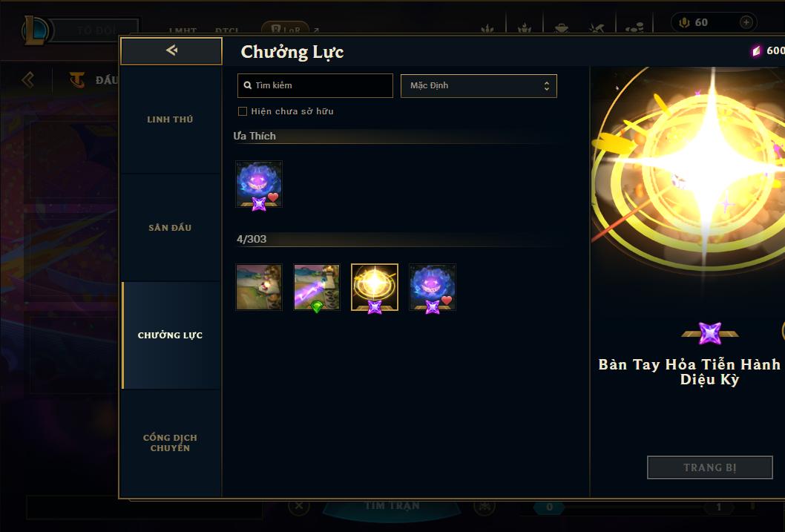Click the back arrow in the panel header
Viewport: 785px width, 532px height.
pyautogui.click(x=171, y=50)
